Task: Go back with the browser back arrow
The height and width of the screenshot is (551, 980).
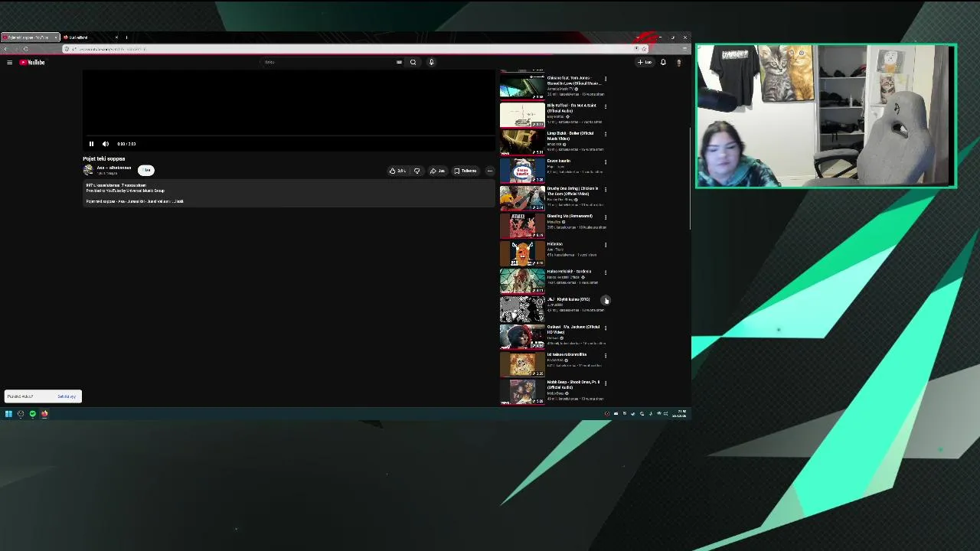Action: 5,49
